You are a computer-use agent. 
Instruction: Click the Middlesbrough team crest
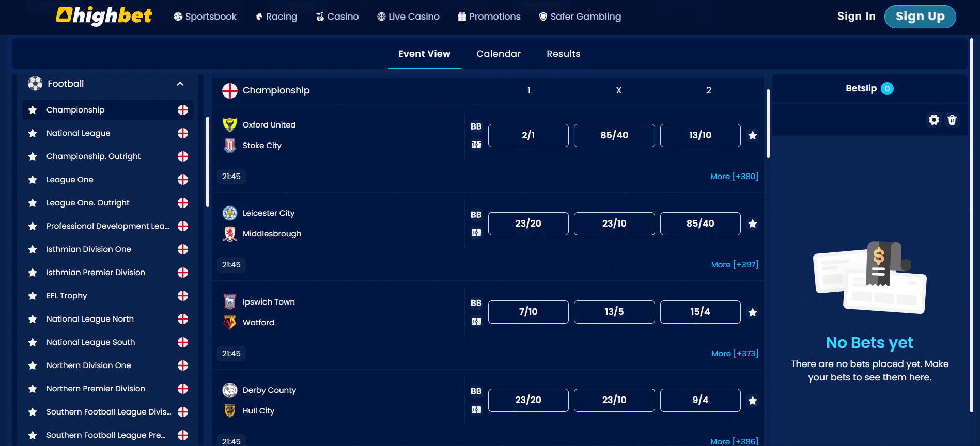click(x=230, y=233)
